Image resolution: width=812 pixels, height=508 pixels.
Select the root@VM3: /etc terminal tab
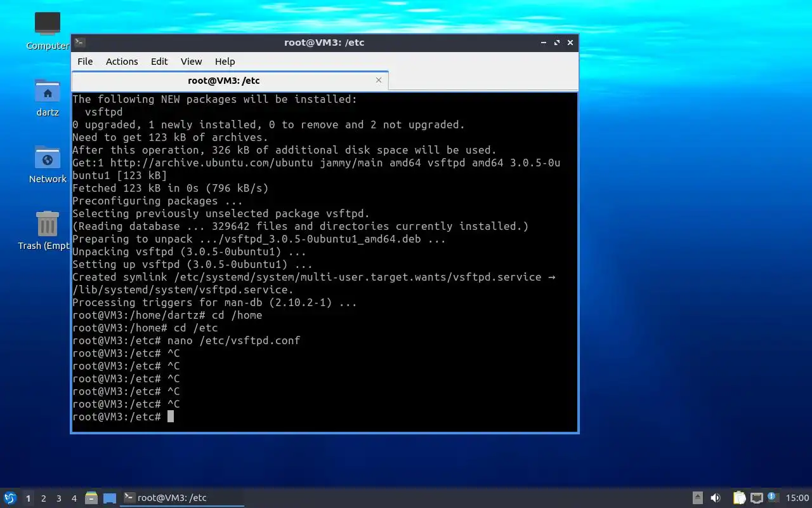click(x=224, y=81)
